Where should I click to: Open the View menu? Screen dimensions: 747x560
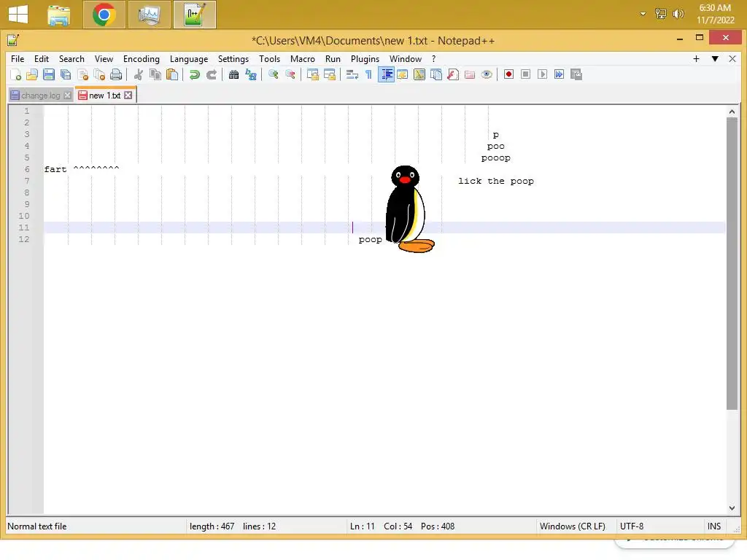104,59
